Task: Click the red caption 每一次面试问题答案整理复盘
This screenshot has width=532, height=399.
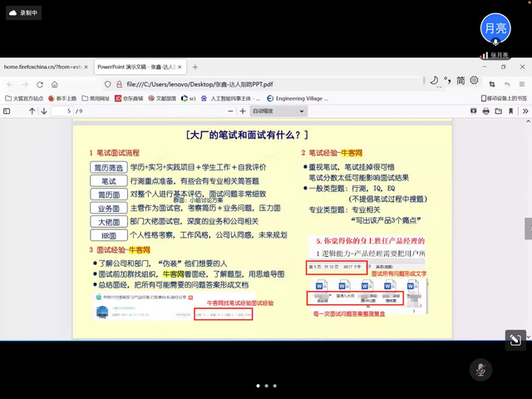Action: tap(349, 314)
